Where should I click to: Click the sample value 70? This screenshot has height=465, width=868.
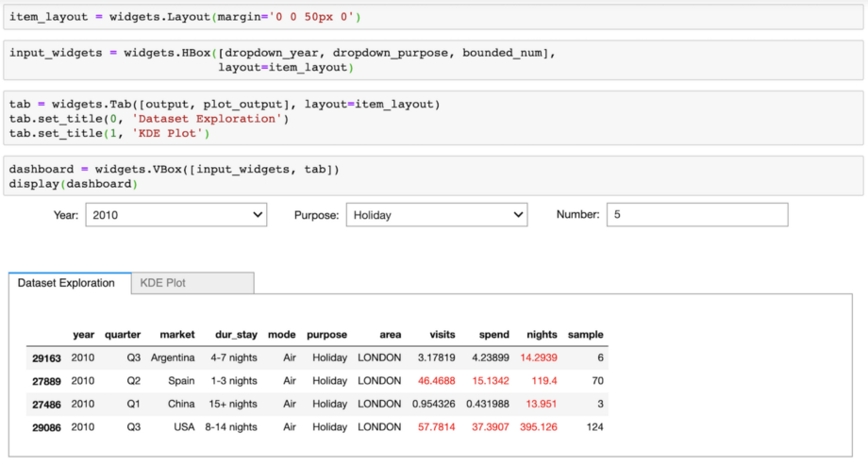597,381
